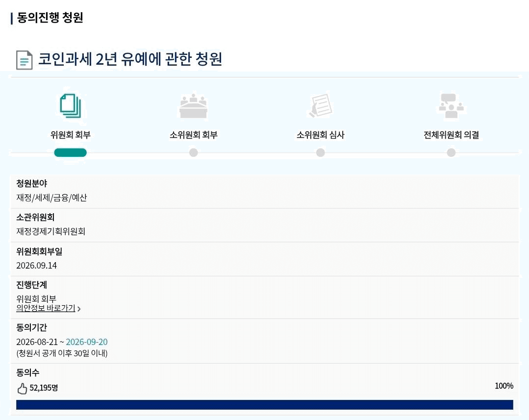The height and width of the screenshot is (420, 529).
Task: Click the 2026-09-20 end date text
Action: click(x=87, y=342)
